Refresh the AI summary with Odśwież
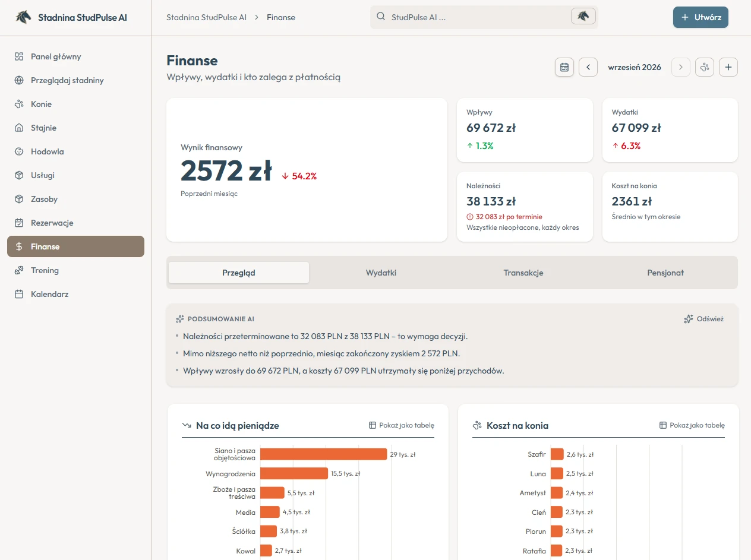 coord(704,319)
